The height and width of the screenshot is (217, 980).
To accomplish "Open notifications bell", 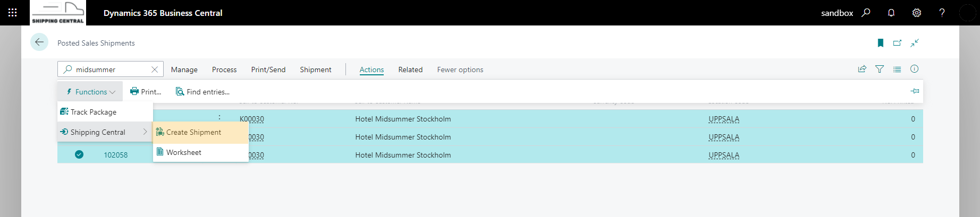I will 891,13.
